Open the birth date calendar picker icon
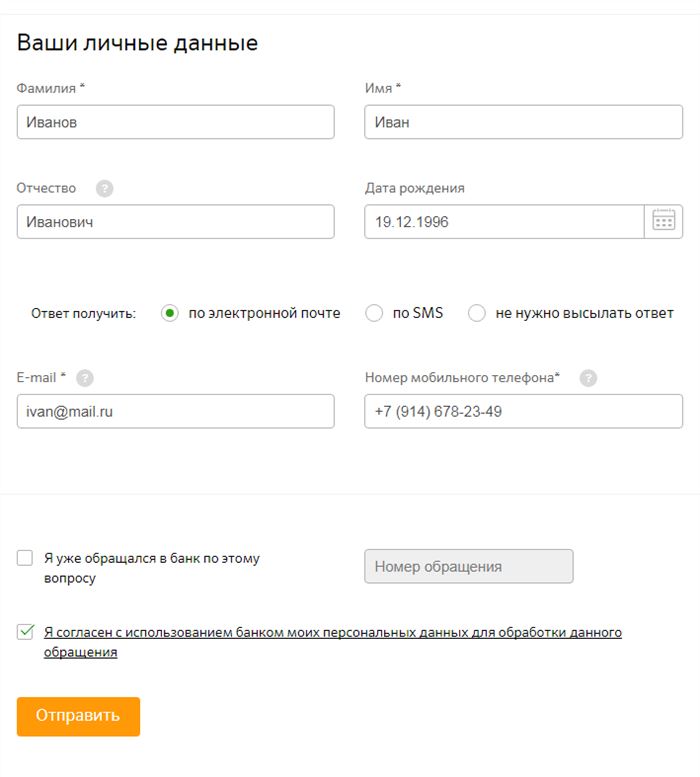This screenshot has width=700, height=777. coord(663,221)
